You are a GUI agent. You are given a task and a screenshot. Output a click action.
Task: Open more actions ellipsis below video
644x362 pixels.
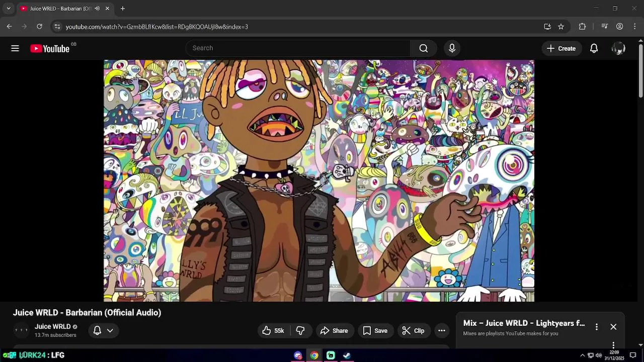tap(442, 330)
